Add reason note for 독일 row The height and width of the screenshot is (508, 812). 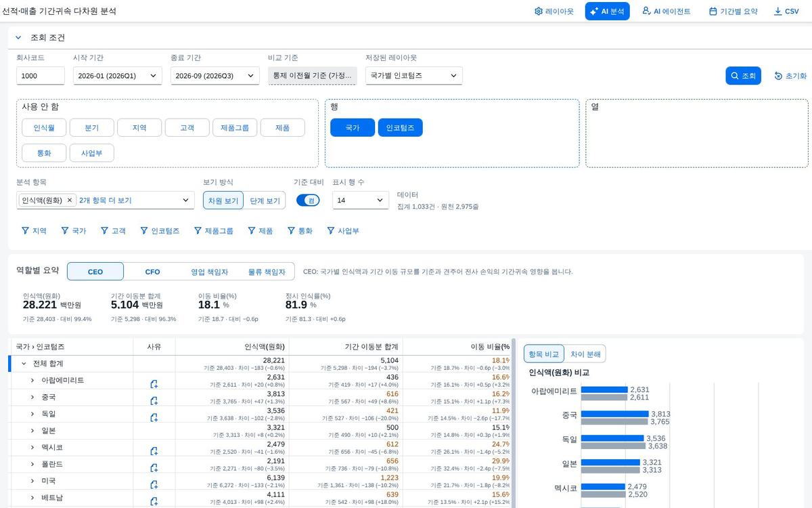154,417
